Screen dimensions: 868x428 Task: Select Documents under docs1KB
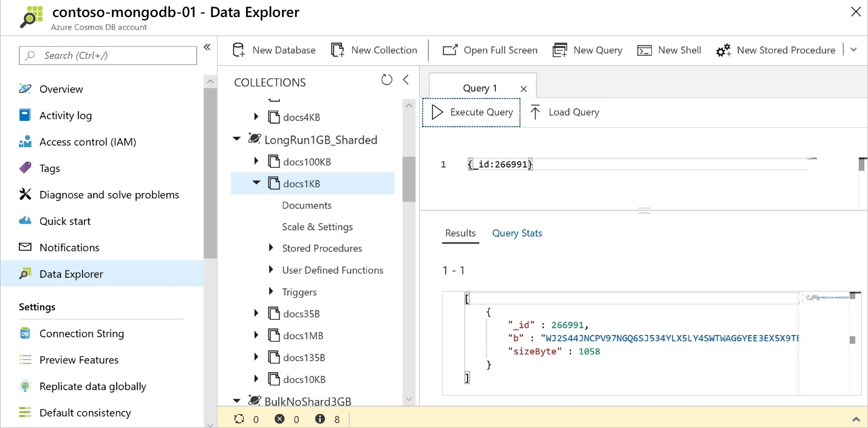(x=307, y=205)
